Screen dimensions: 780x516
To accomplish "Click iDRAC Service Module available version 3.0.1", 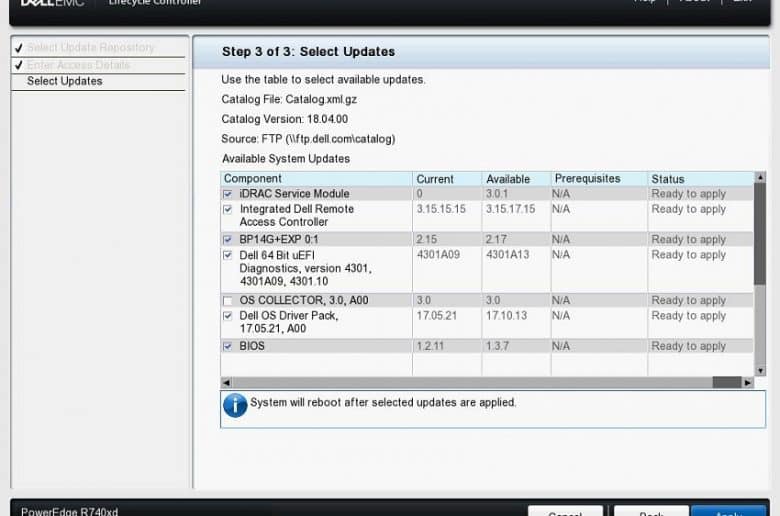I will pyautogui.click(x=497, y=194).
